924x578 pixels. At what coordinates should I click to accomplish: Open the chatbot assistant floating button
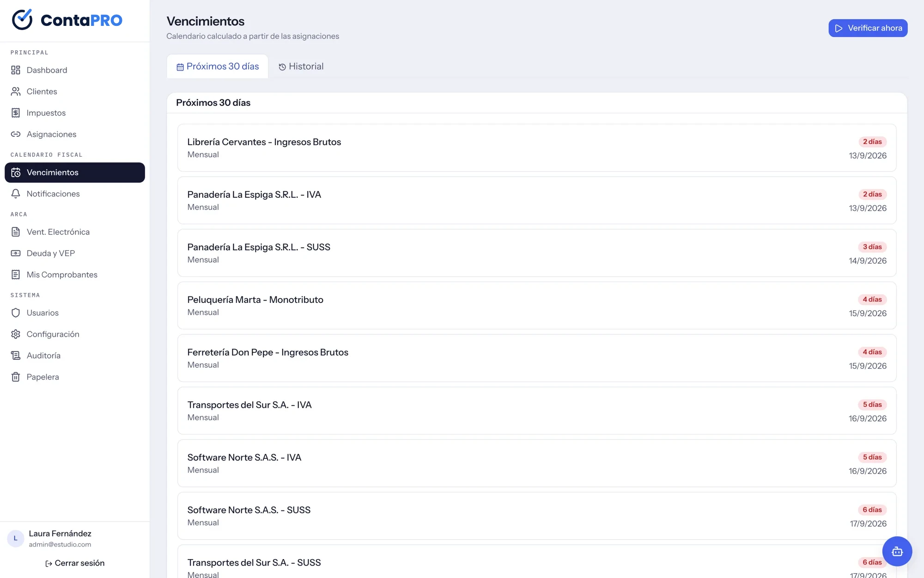pos(897,551)
